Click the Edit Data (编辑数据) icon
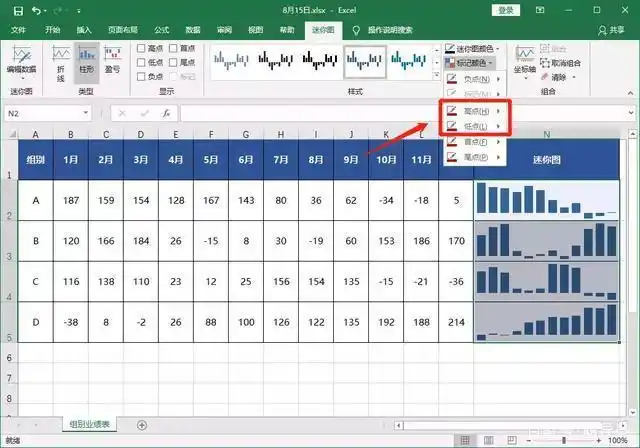The width and height of the screenshot is (640, 448). pyautogui.click(x=21, y=59)
